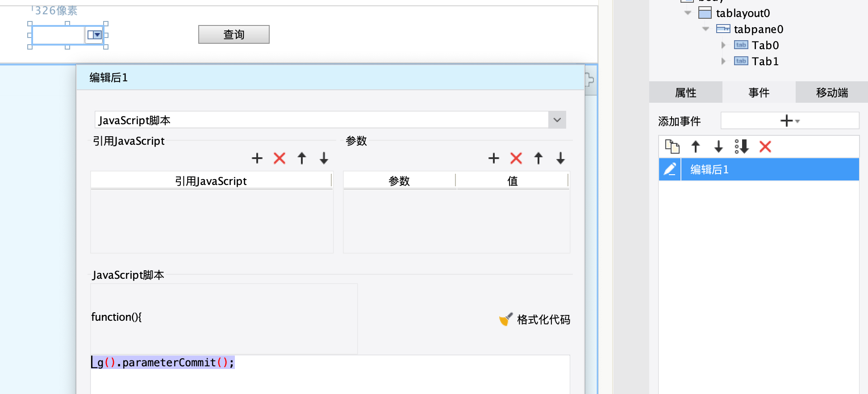Image resolution: width=868 pixels, height=394 pixels.
Task: Move referenced JavaScript entry up
Action: click(x=302, y=158)
